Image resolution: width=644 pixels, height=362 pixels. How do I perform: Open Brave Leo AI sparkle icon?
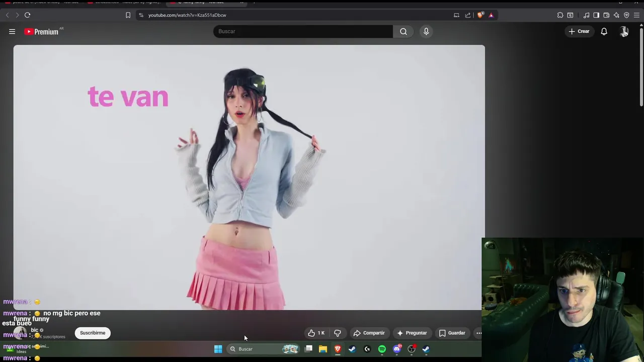click(x=616, y=15)
